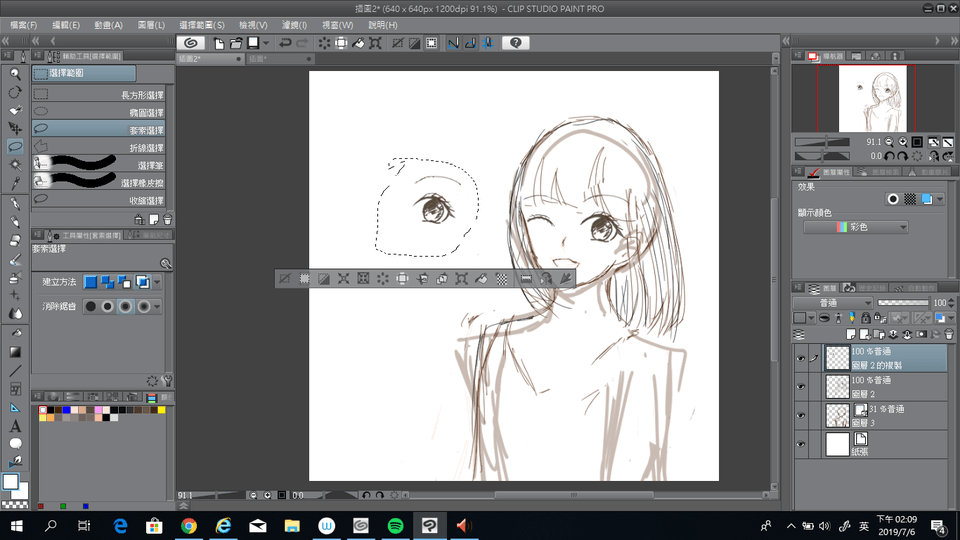Select the 長方形選擇 sub tool
The width and height of the screenshot is (960, 540).
coord(98,95)
